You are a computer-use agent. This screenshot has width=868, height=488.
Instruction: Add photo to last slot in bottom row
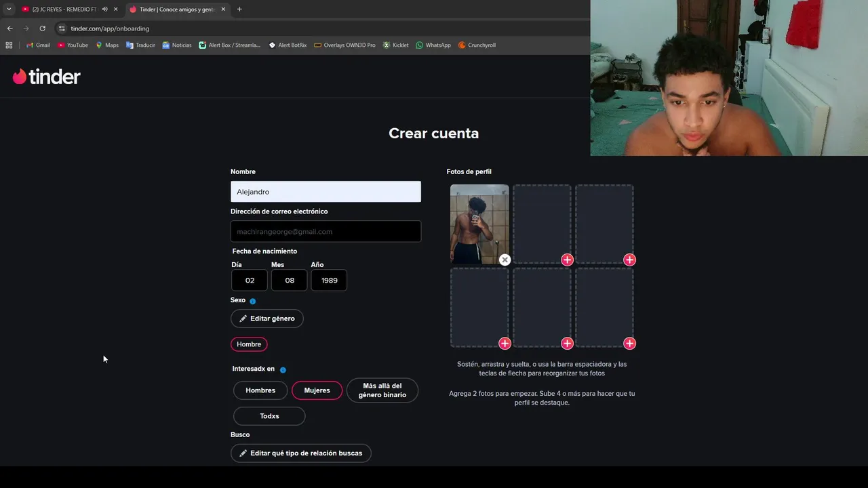[x=629, y=344]
